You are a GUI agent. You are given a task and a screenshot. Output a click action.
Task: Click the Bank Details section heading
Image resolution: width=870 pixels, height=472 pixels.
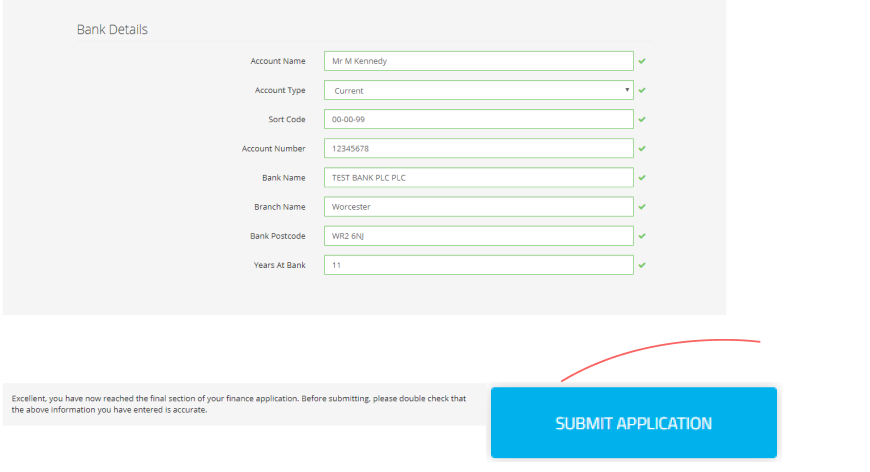[x=112, y=29]
